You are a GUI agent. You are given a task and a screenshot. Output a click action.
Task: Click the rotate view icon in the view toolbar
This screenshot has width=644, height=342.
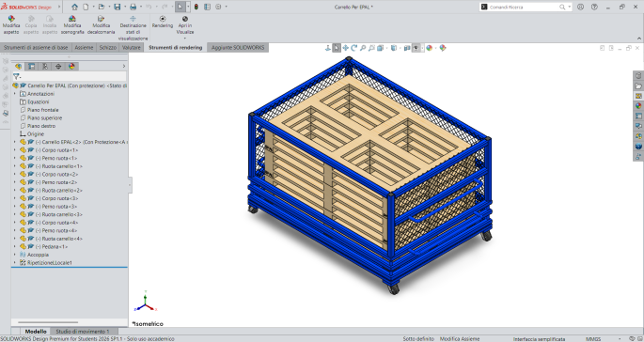click(354, 48)
